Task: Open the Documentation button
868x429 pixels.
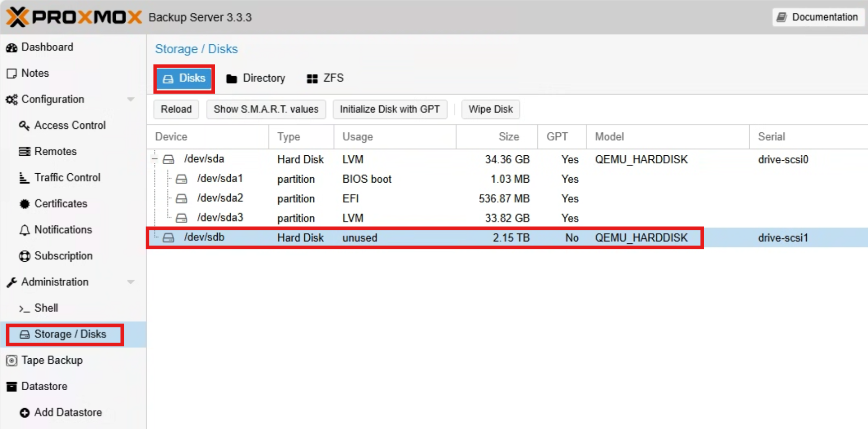Action: coord(819,17)
